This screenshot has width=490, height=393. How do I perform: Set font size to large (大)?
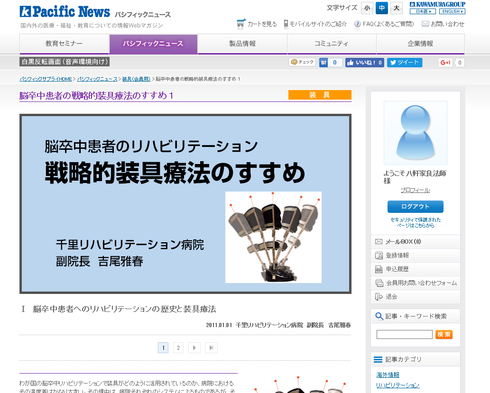(396, 8)
